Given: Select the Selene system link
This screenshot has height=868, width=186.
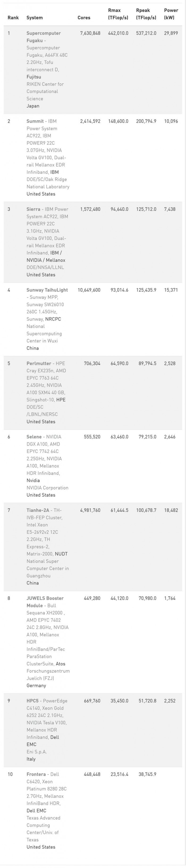Looking at the screenshot, I should tap(34, 437).
